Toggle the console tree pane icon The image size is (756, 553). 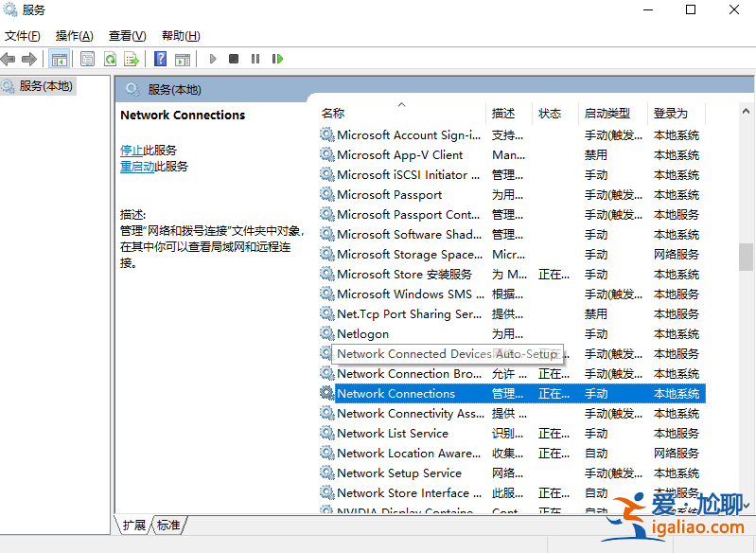click(x=60, y=59)
